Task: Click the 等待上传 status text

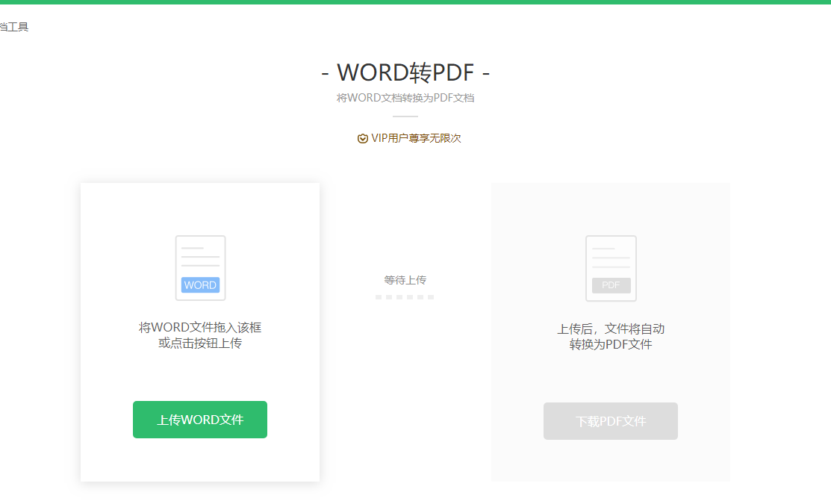Action: click(x=405, y=280)
